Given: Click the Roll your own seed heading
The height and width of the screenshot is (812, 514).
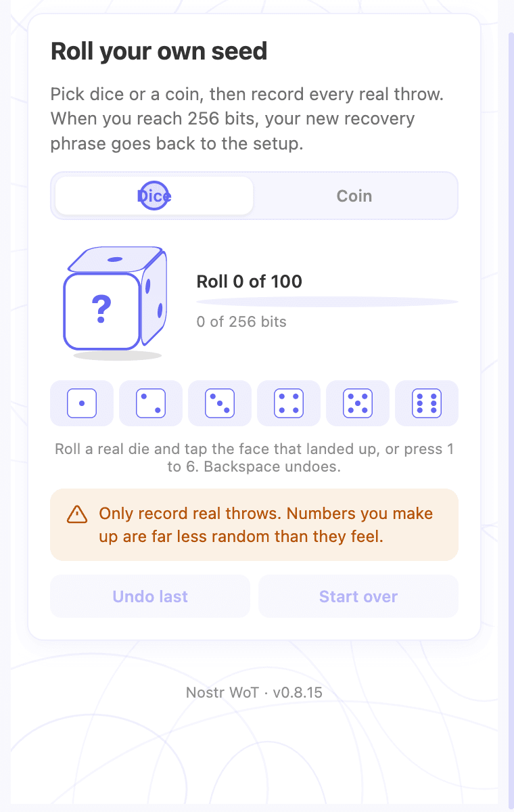Looking at the screenshot, I should coord(159,51).
